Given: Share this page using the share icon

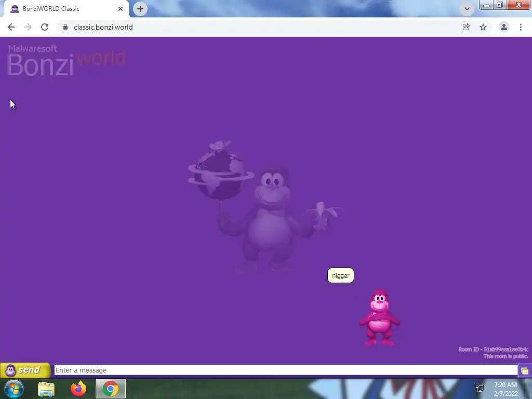Looking at the screenshot, I should coord(467,27).
